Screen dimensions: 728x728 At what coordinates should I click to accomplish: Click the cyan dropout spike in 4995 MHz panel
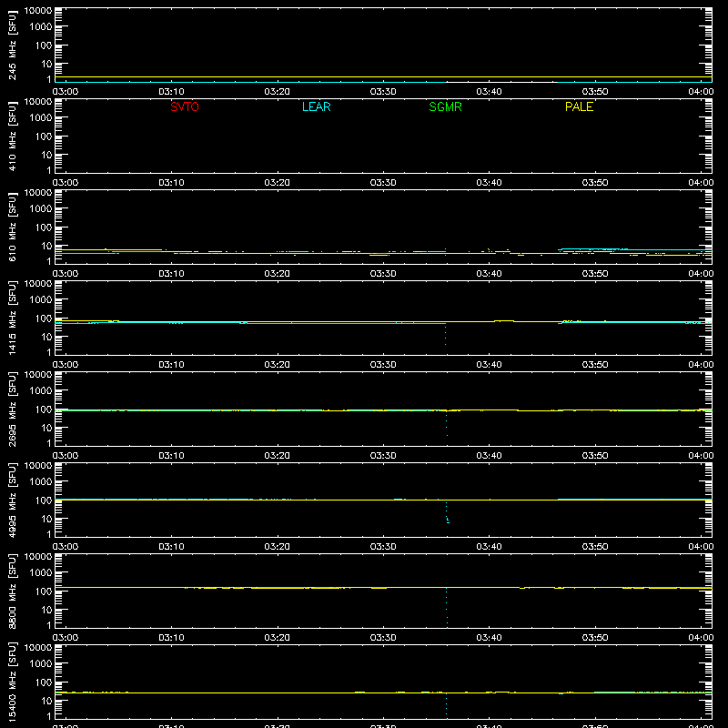448,512
